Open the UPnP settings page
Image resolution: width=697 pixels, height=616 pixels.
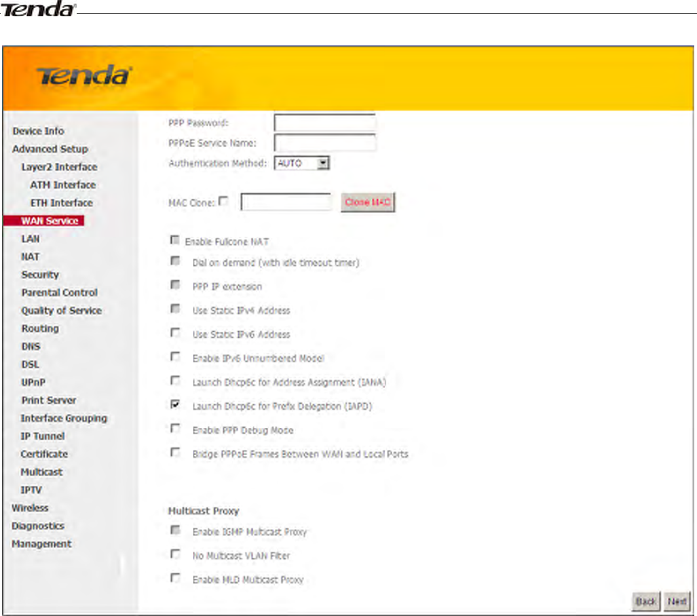click(x=33, y=382)
